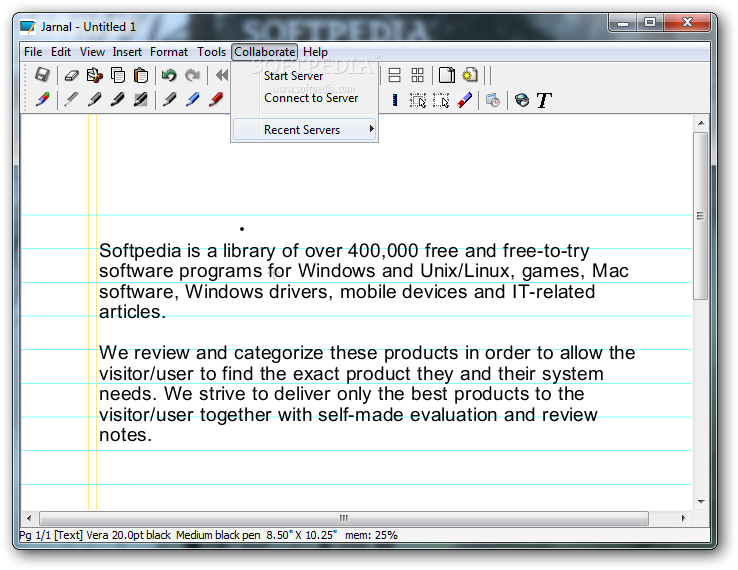Click the clock overlay icon
The height and width of the screenshot is (570, 738).
point(493,100)
